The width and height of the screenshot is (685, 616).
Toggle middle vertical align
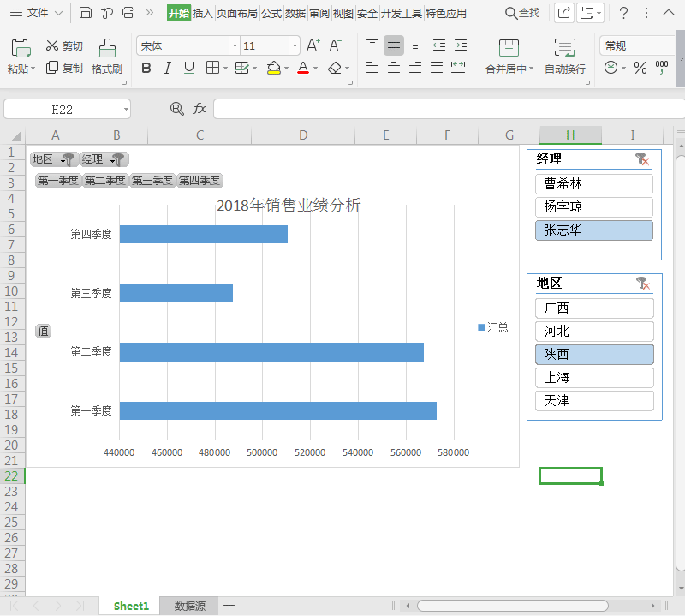click(394, 45)
